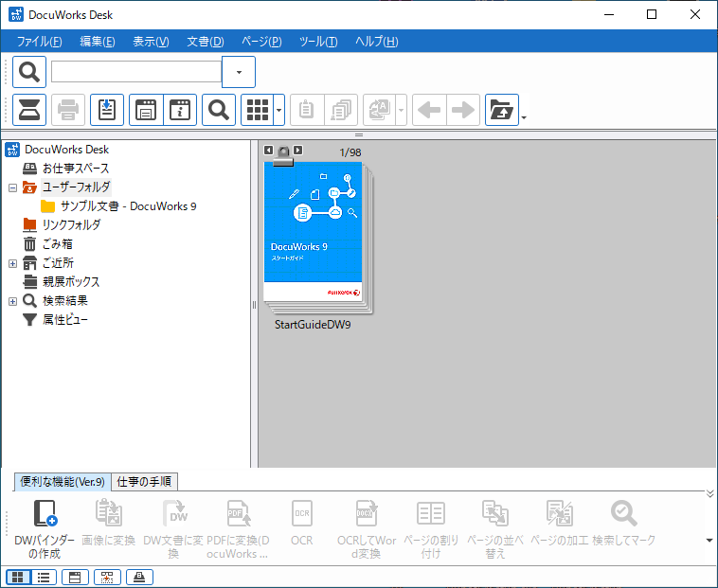Image resolution: width=718 pixels, height=588 pixels.
Task: Select the thumbnail grid display icon
Action: click(258, 110)
